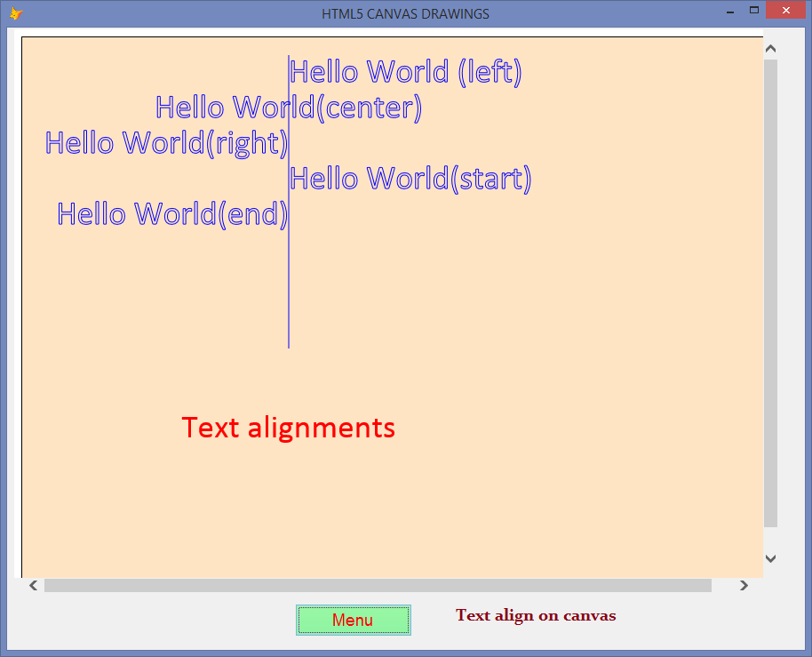This screenshot has height=657, width=812.
Task: Select the 'Hello World(right)' text on canvas
Action: click(x=166, y=143)
